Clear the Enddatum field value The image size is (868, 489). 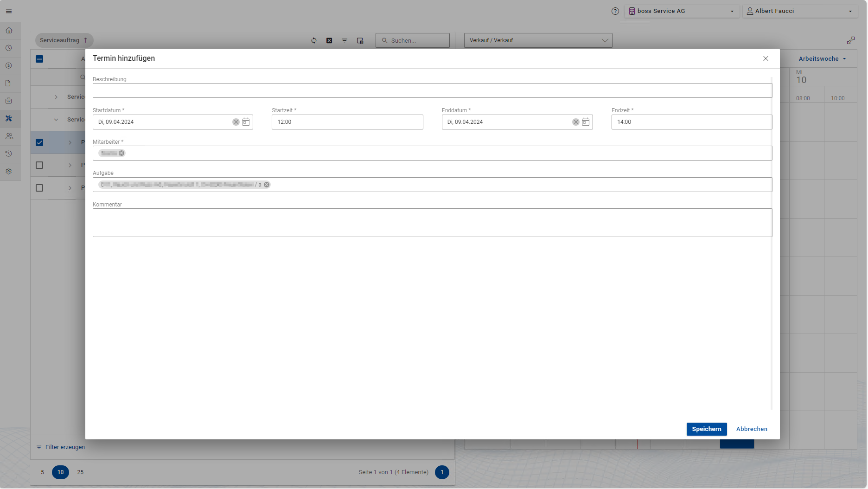(576, 122)
